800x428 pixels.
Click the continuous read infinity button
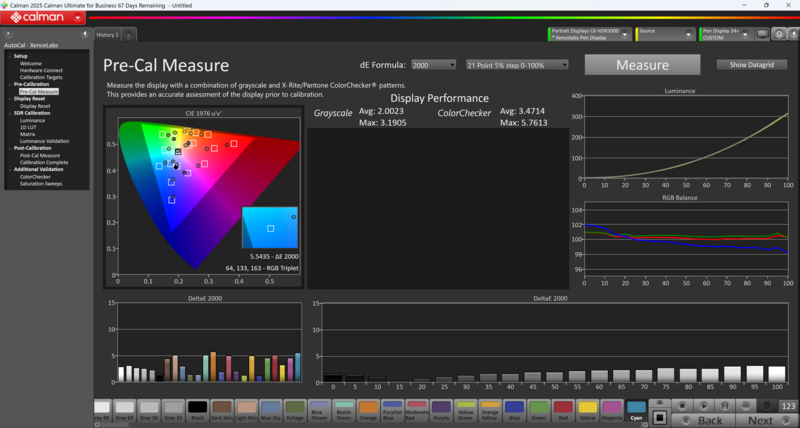[746, 406]
